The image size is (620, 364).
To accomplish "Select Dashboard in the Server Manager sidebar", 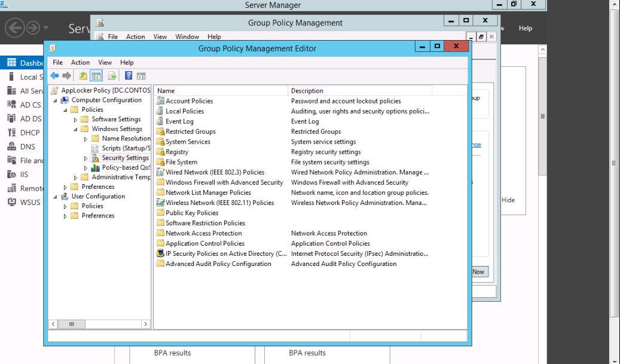I will coord(22,63).
